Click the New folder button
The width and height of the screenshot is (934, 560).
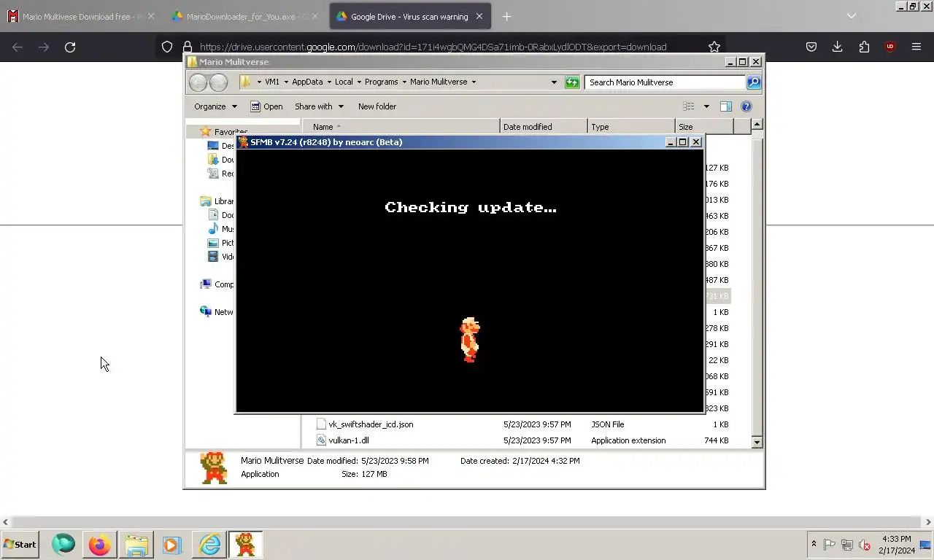click(377, 106)
